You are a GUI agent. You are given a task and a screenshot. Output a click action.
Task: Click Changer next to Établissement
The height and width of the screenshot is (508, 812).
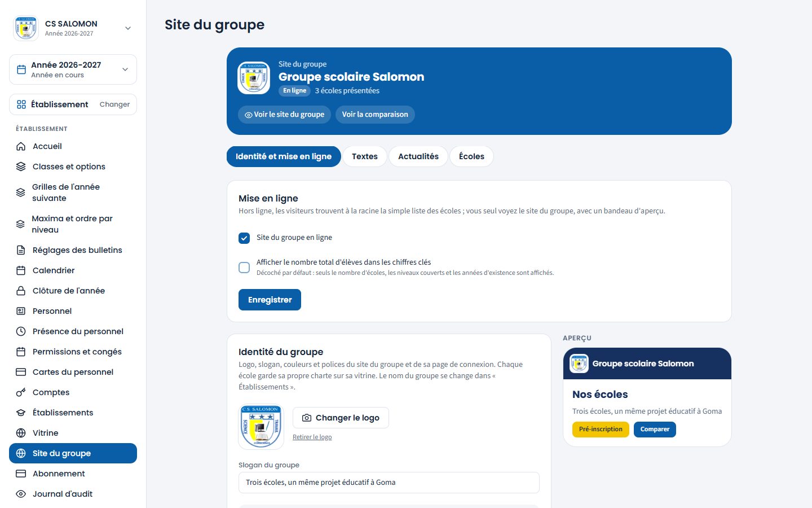tap(114, 104)
